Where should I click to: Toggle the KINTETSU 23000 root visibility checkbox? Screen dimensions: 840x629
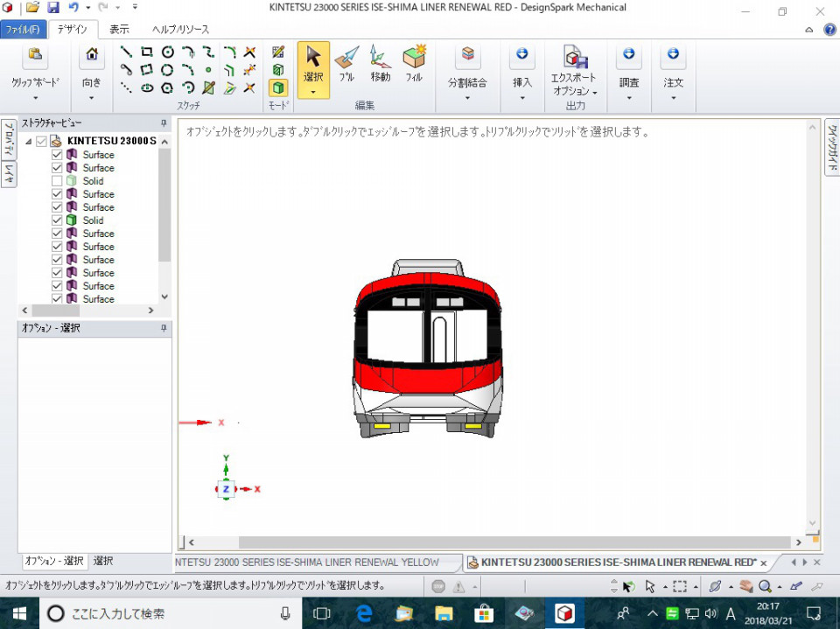[x=41, y=141]
